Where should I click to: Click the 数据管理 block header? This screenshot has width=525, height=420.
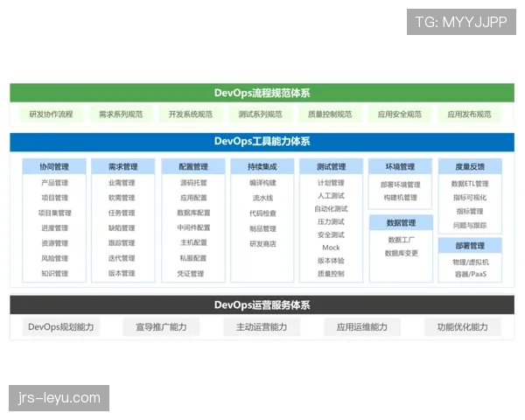[401, 223]
